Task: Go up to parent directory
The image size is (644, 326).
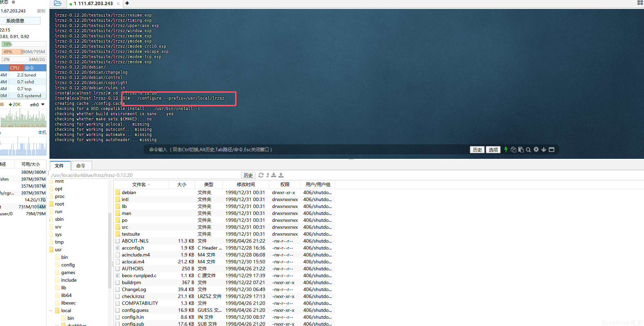Action: coord(267,175)
